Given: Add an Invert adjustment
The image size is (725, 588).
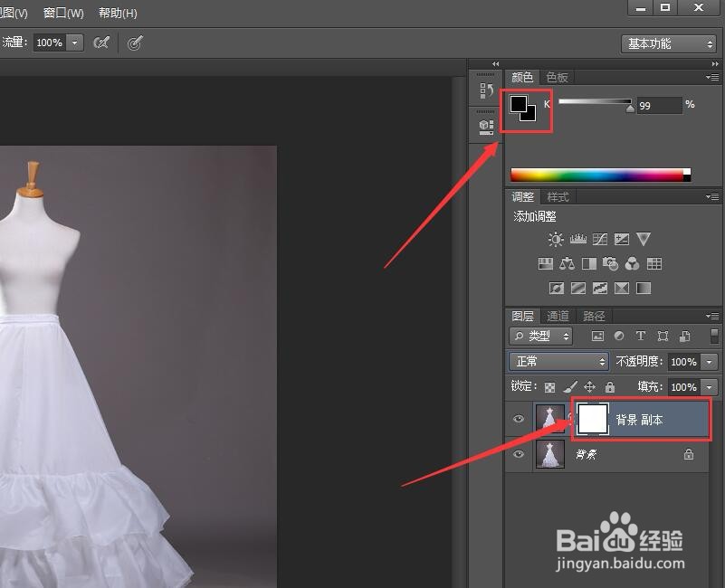Looking at the screenshot, I should tap(557, 289).
